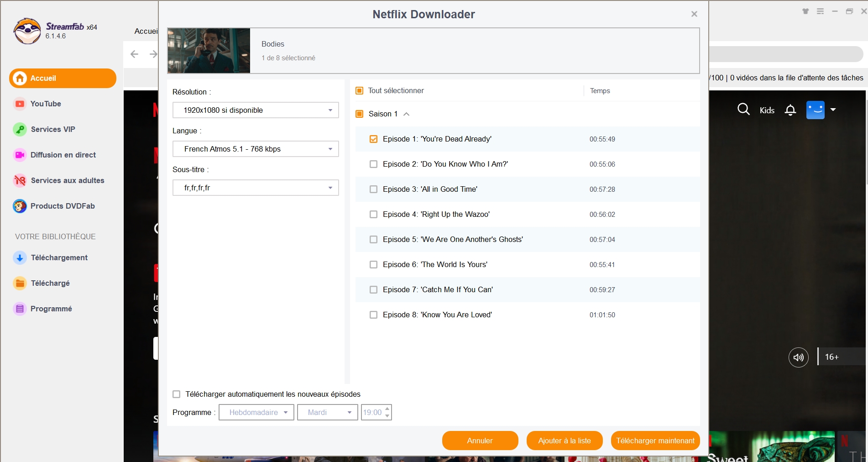Uncheck Episode 1 'You're Dead Already'
The image size is (868, 462).
[x=373, y=139]
